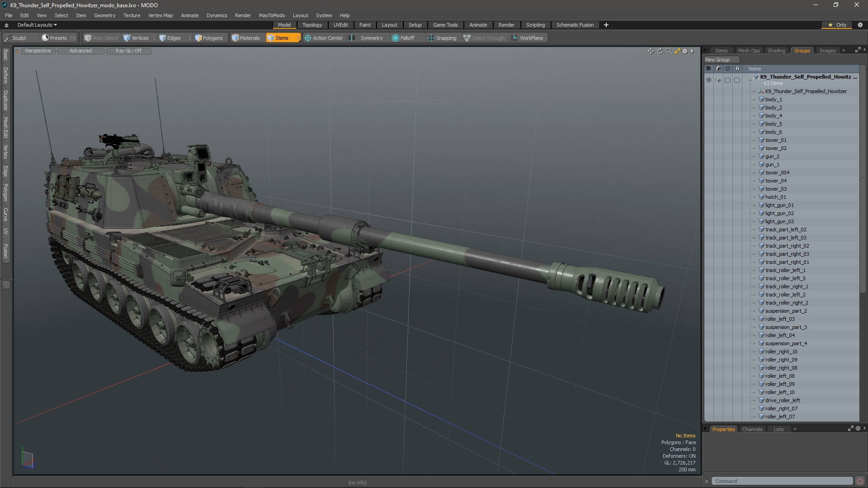Viewport: 868px width, 488px height.
Task: Select the tower_01 item in list
Action: pos(776,140)
